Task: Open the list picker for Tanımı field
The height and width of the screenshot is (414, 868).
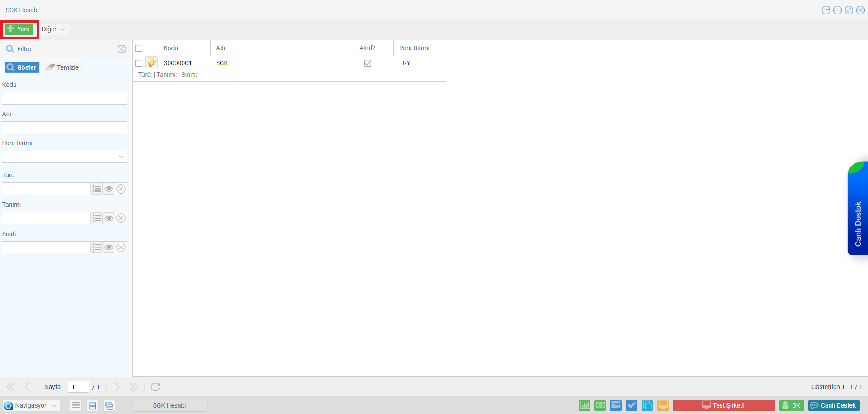Action: click(97, 218)
